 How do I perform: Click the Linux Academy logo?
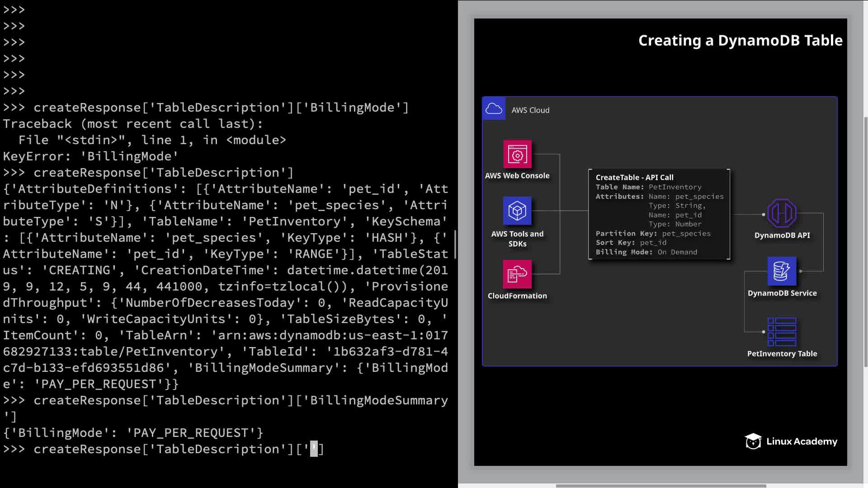click(x=791, y=441)
